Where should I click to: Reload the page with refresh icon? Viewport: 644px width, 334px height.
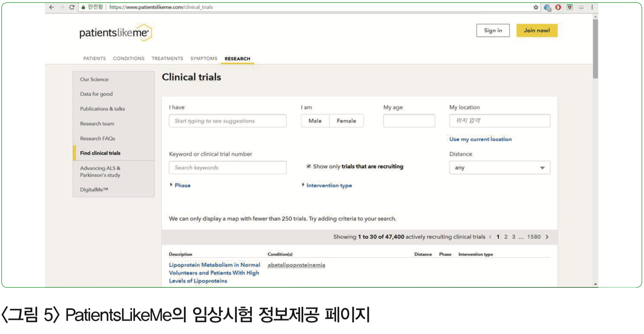coord(72,7)
